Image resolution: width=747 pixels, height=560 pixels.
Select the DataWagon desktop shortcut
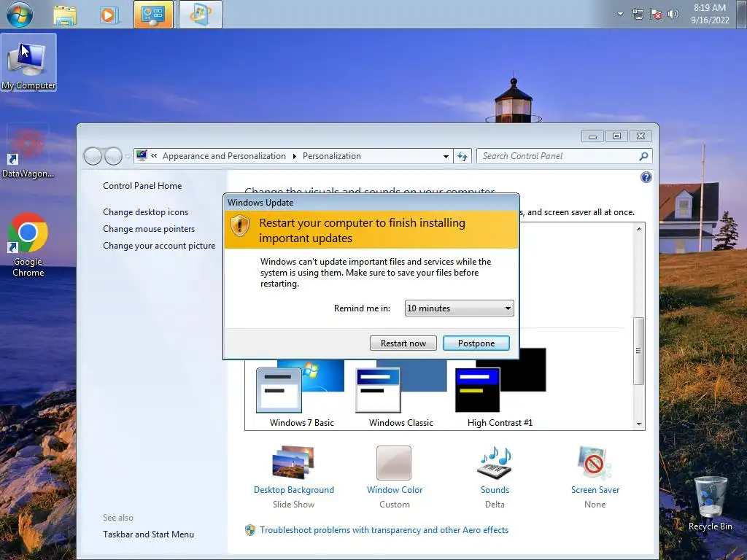click(28, 152)
